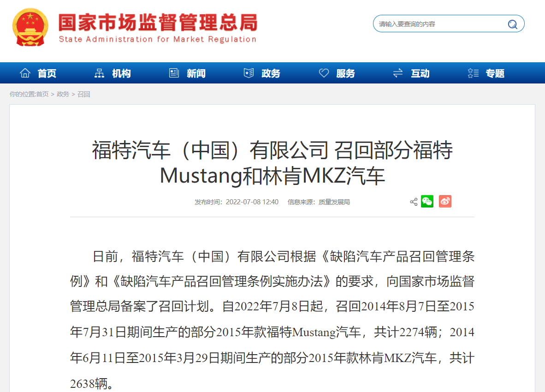
Task: Click the source text 质量发展局
Action: [334, 202]
